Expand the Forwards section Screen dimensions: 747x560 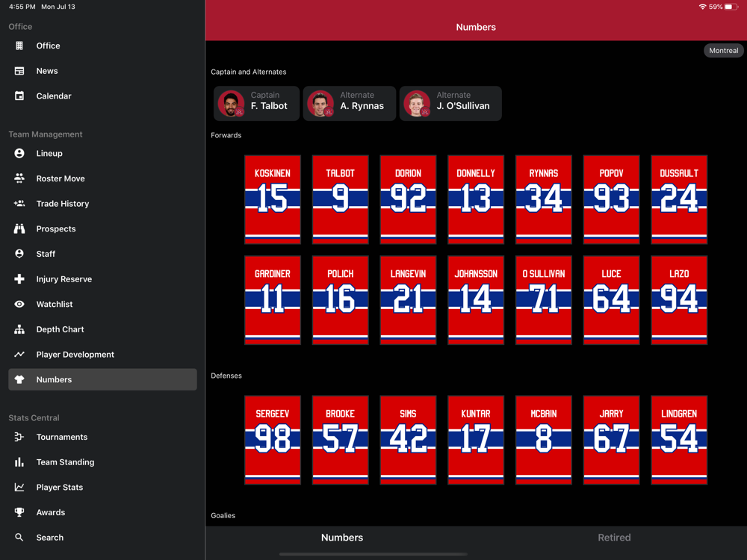226,135
